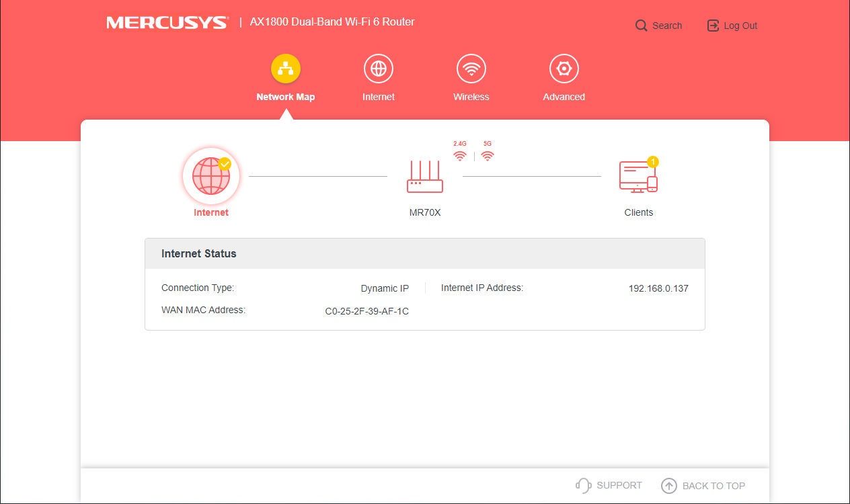Click the Log Out text link
Image resolution: width=850 pixels, height=504 pixels.
click(x=740, y=26)
